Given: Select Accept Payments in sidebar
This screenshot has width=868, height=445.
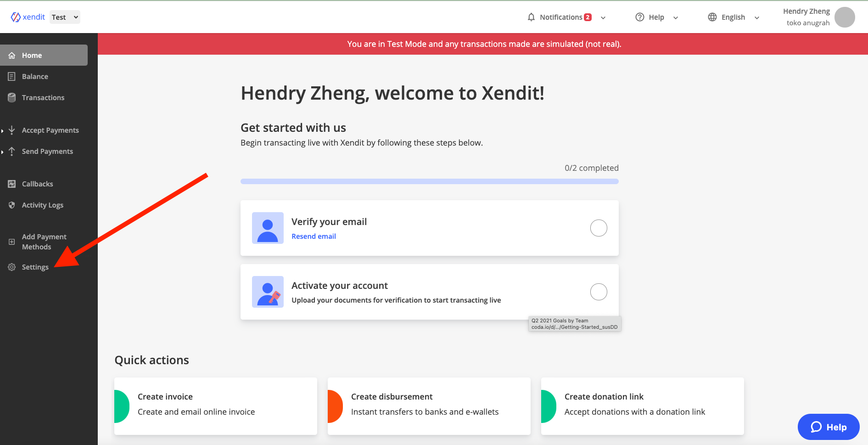Looking at the screenshot, I should (50, 130).
